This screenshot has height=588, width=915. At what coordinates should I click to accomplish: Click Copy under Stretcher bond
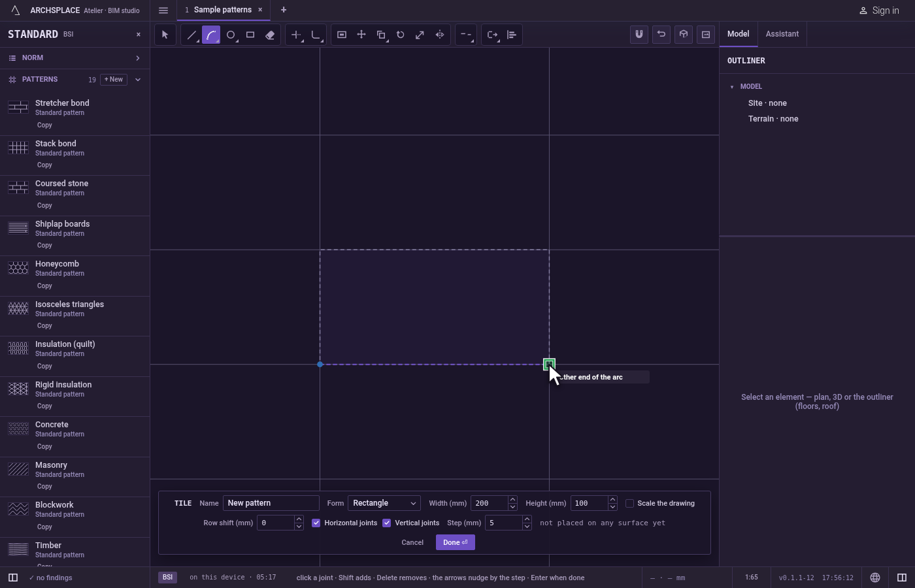click(44, 125)
